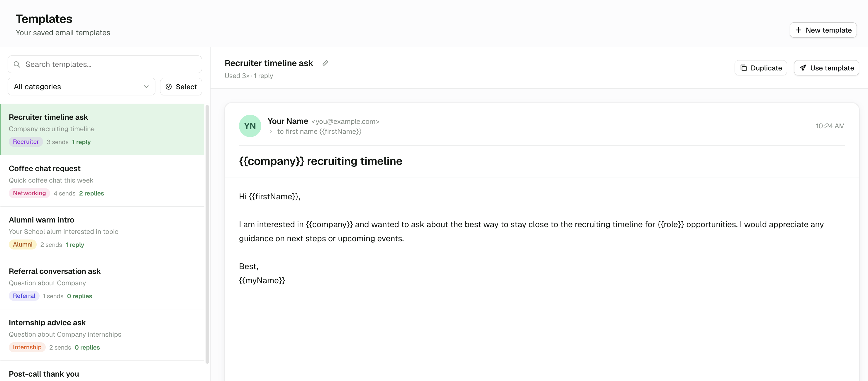868x381 pixels.
Task: Click Use template button
Action: point(826,68)
